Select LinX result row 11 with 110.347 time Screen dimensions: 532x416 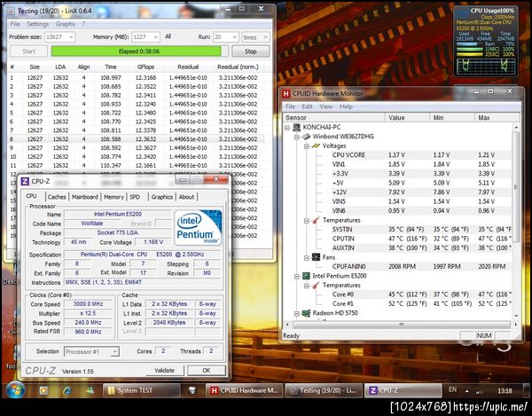pyautogui.click(x=136, y=165)
